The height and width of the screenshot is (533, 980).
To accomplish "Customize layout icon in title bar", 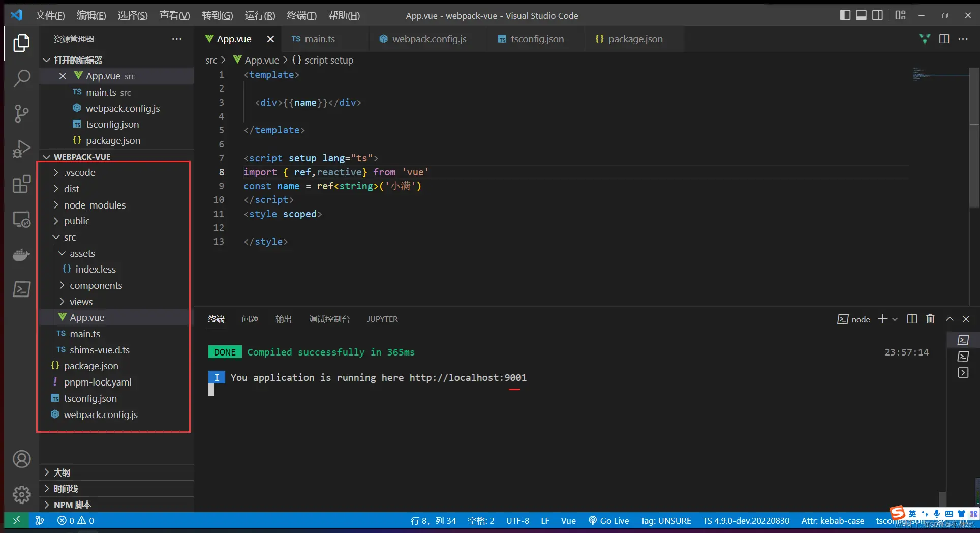I will pos(900,15).
